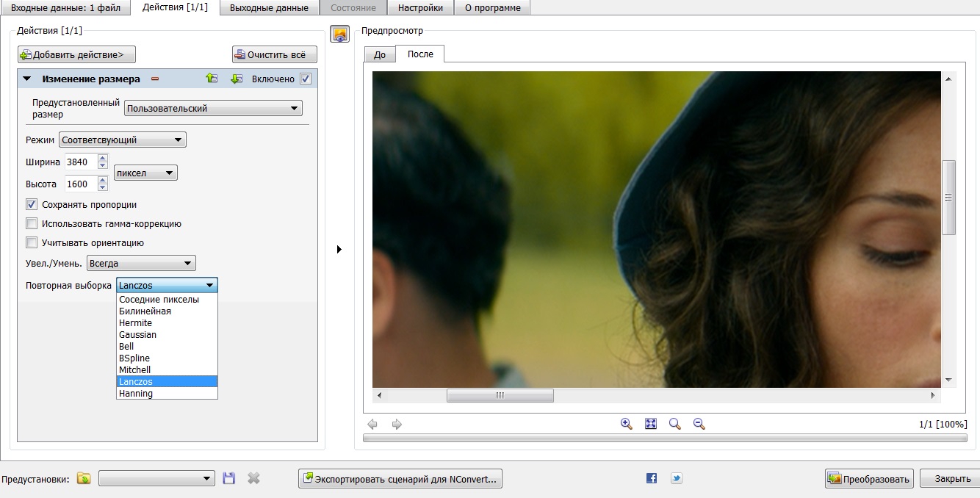The height and width of the screenshot is (498, 980).
Task: Click in the Высота height field
Action: point(80,184)
